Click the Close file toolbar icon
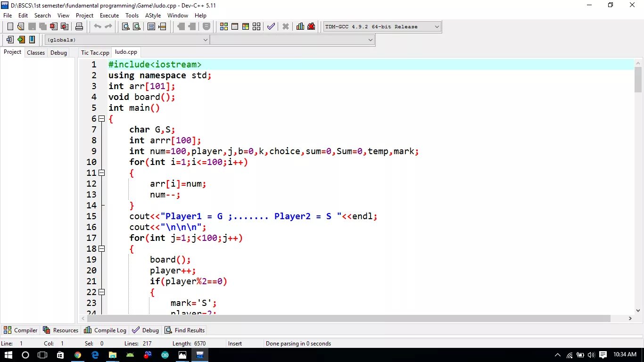 53,26
